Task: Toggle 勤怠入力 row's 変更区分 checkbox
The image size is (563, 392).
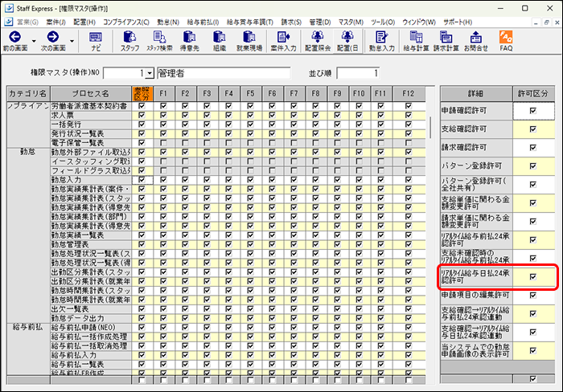Action: pos(142,180)
